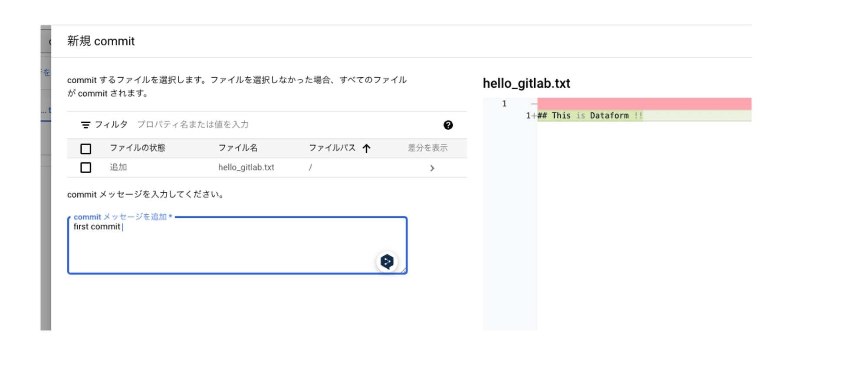Focus the フィルタ property input field

point(286,124)
